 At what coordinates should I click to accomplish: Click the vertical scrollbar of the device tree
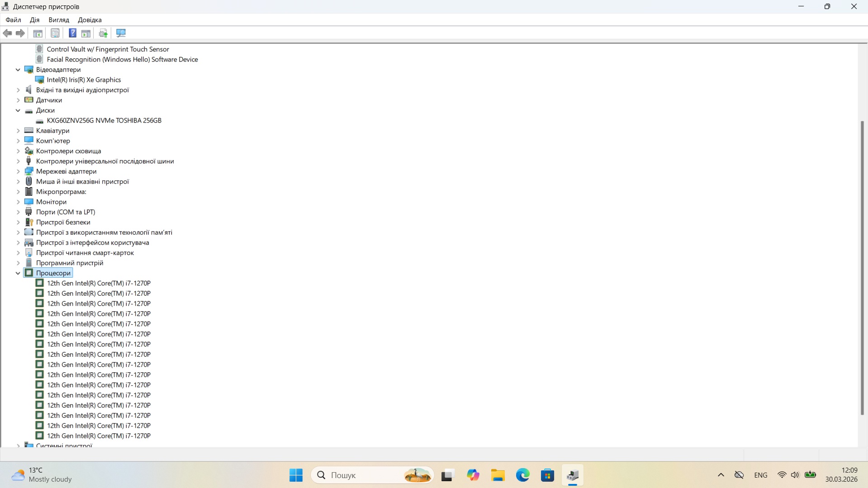(862, 267)
